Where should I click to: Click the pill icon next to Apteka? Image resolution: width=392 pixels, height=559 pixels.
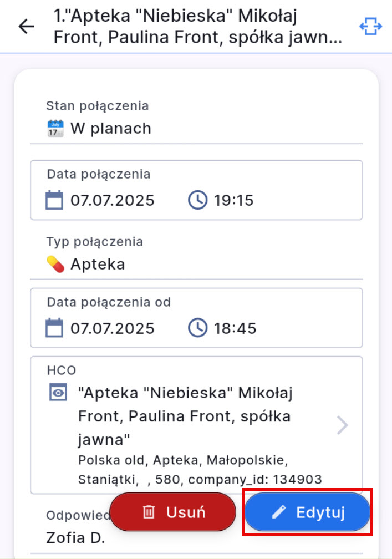55,264
